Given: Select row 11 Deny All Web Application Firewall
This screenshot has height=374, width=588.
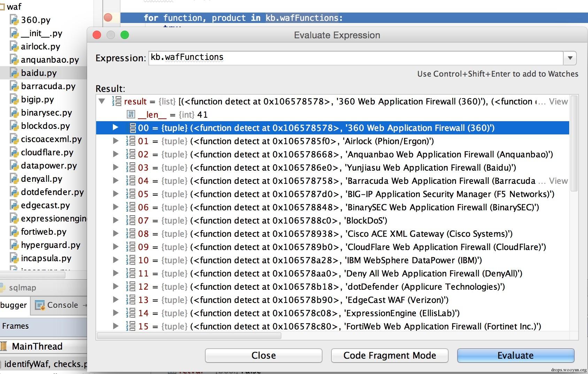Looking at the screenshot, I should point(332,273).
